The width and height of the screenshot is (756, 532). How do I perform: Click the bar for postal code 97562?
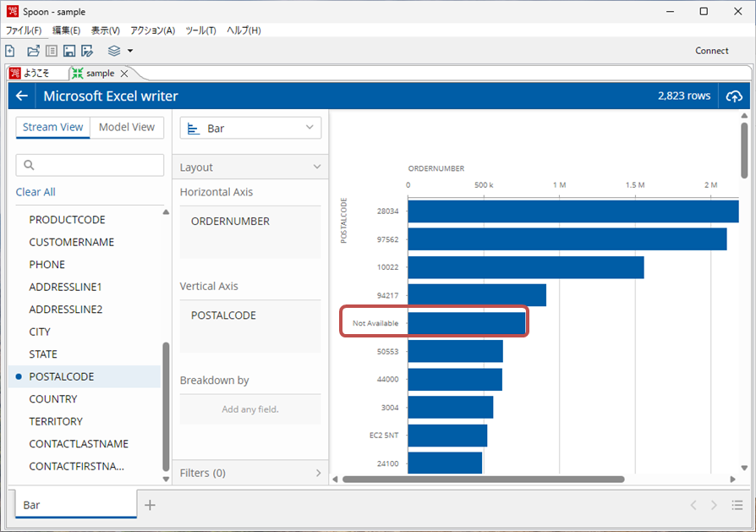(567, 239)
